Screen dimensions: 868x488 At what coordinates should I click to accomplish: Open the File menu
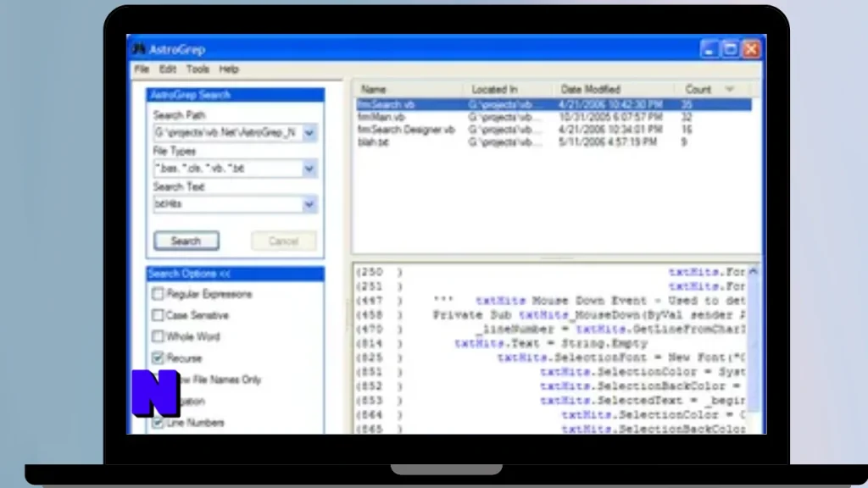(x=142, y=69)
